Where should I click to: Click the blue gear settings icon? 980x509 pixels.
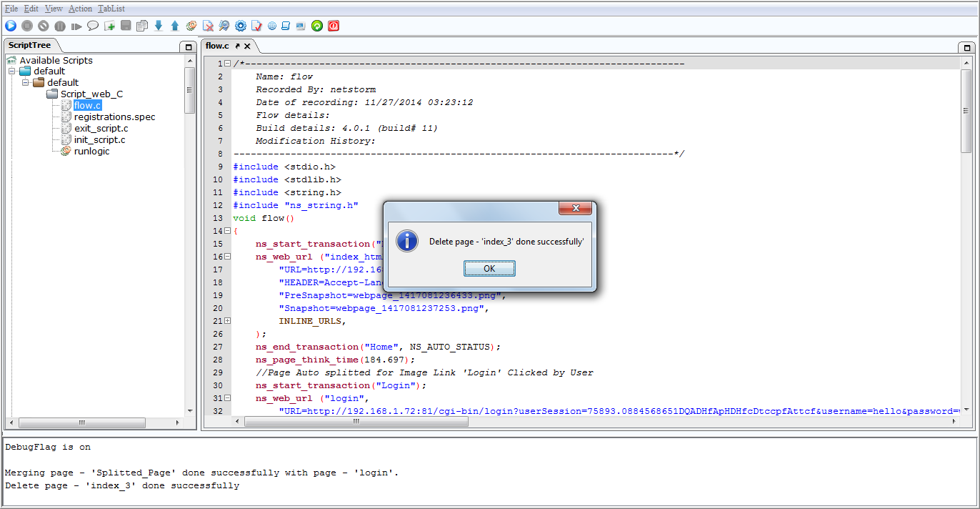click(241, 26)
